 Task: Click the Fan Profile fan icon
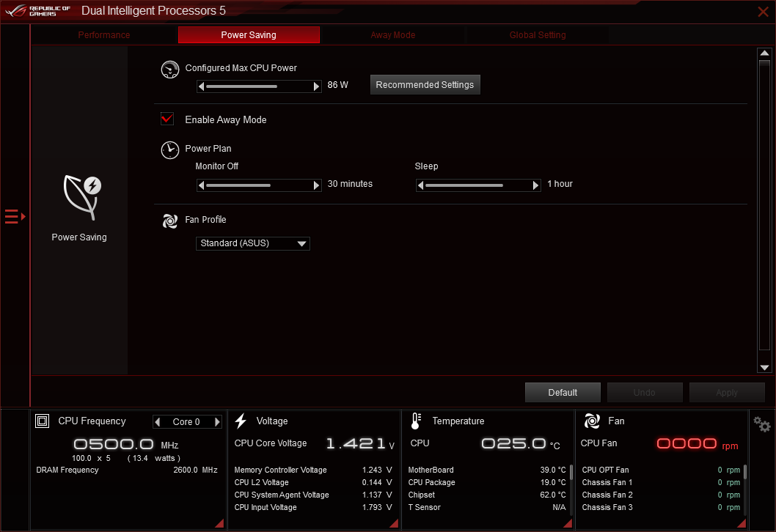(x=169, y=221)
